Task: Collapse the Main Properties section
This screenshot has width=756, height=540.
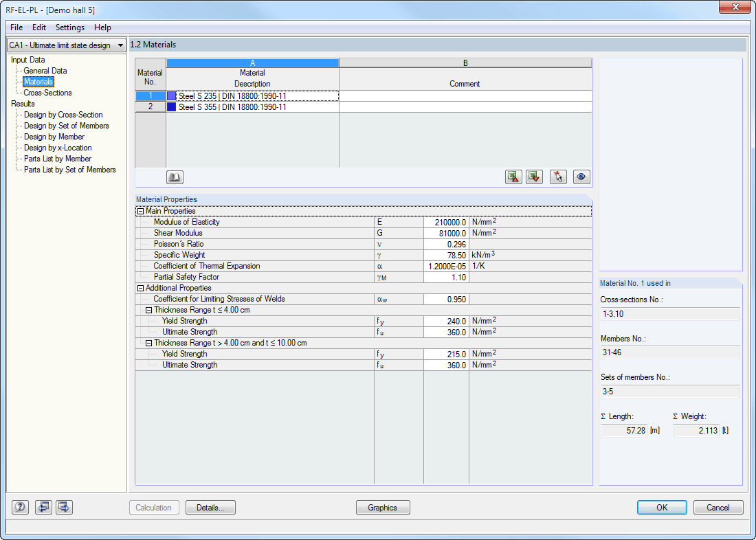Action: tap(140, 211)
